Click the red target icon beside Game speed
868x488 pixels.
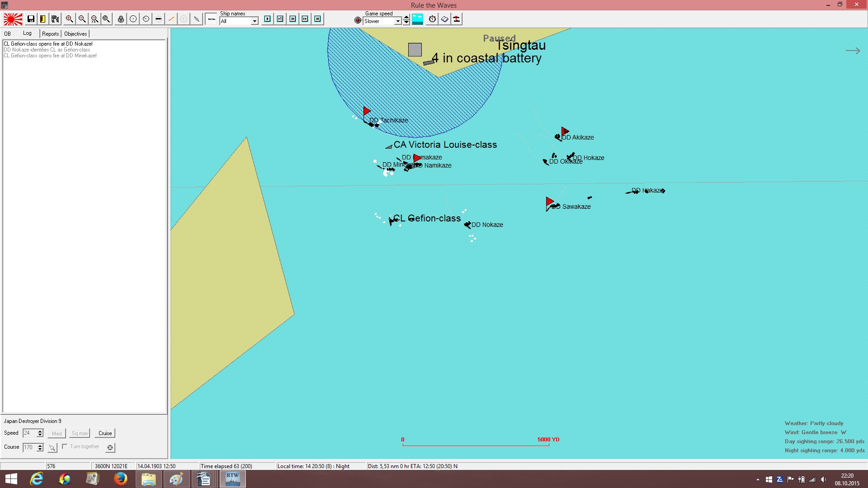358,20
